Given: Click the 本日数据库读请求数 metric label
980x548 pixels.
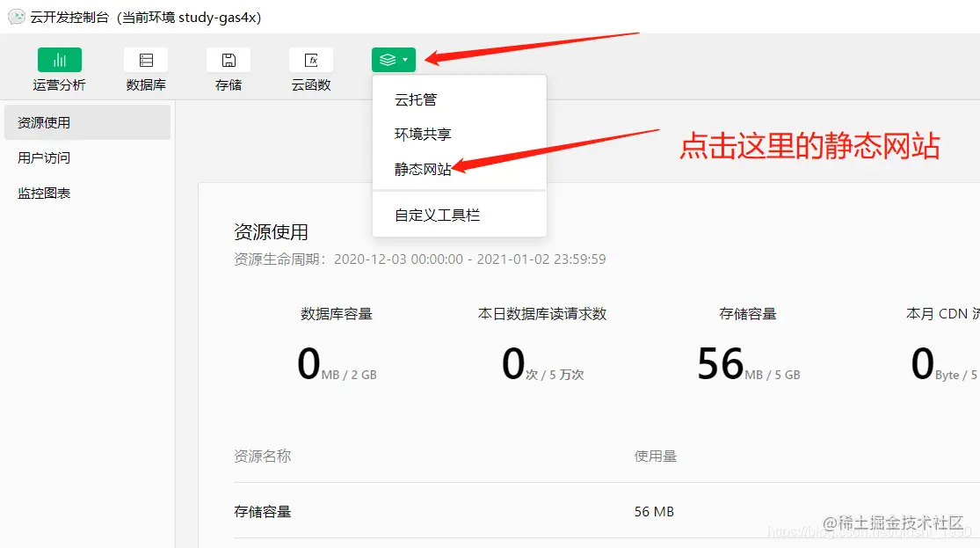Looking at the screenshot, I should point(542,314).
